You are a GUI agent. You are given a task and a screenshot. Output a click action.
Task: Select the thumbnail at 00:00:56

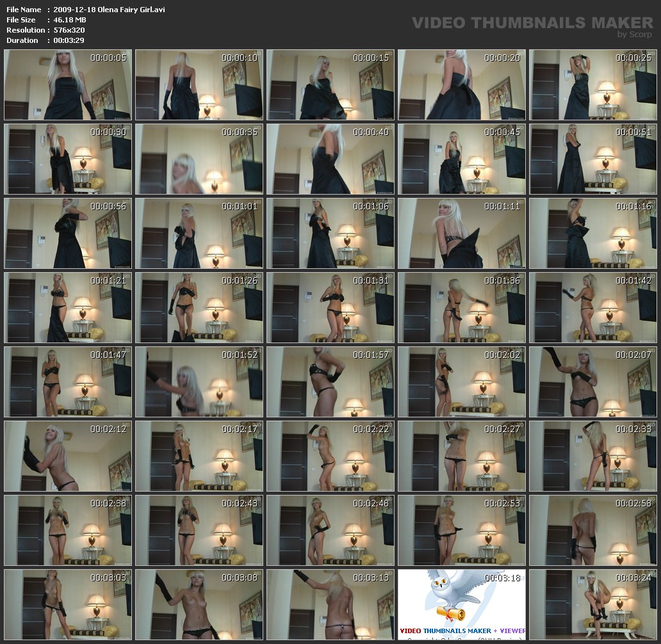(67, 233)
